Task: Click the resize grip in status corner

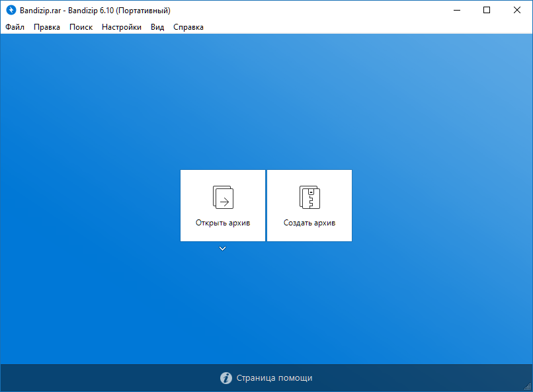Action: (528, 387)
